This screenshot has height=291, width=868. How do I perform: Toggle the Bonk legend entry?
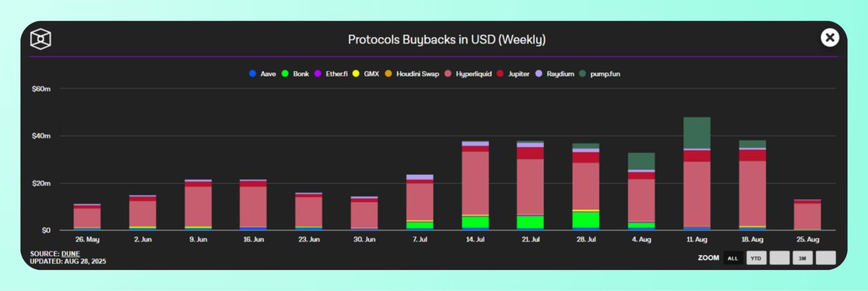295,74
